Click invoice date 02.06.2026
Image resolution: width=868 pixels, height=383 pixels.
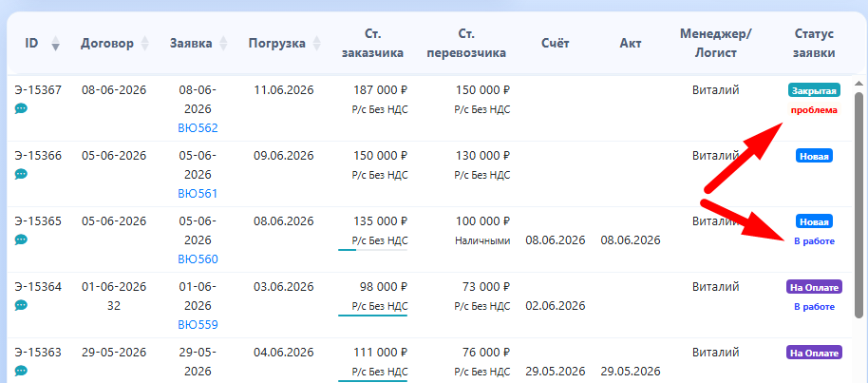tap(556, 306)
